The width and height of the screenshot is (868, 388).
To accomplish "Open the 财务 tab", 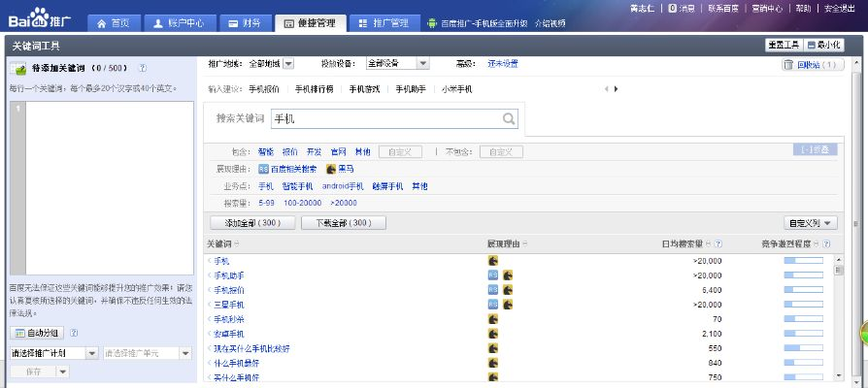I will coord(245,23).
